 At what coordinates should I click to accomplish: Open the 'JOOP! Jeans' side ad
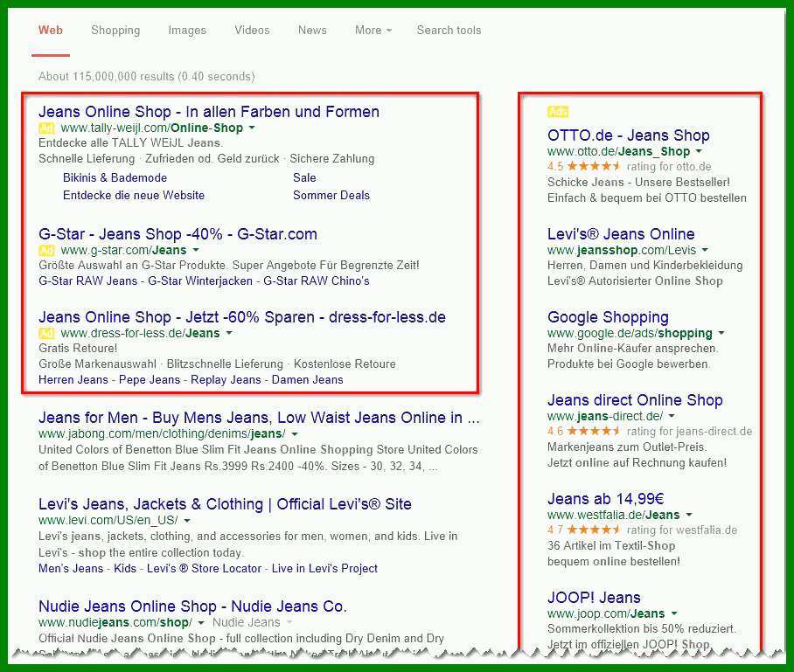tap(594, 597)
